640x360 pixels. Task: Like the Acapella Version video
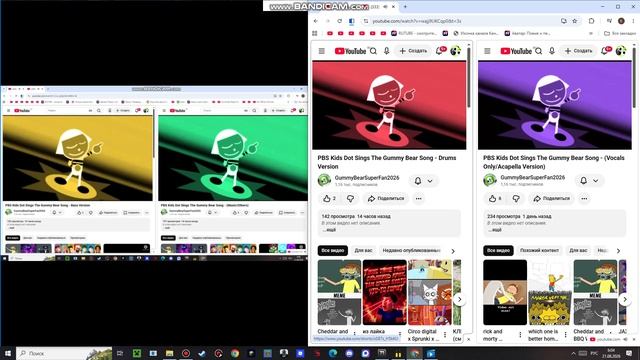[x=495, y=198]
